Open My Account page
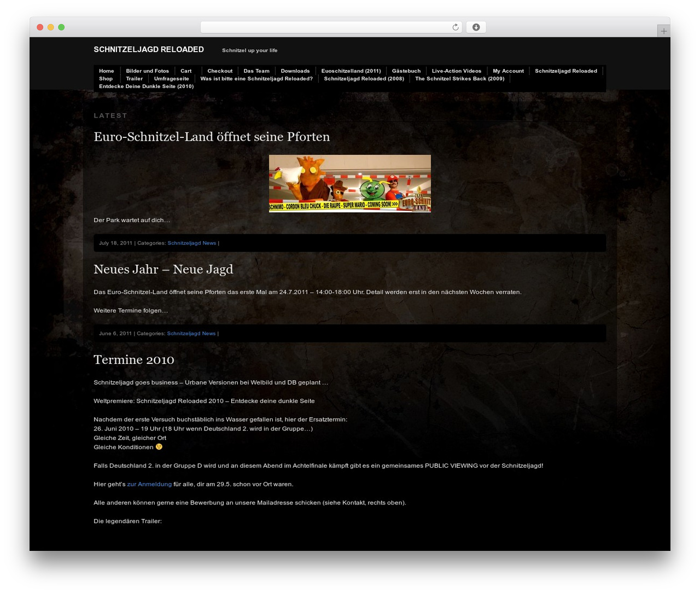 pos(508,71)
